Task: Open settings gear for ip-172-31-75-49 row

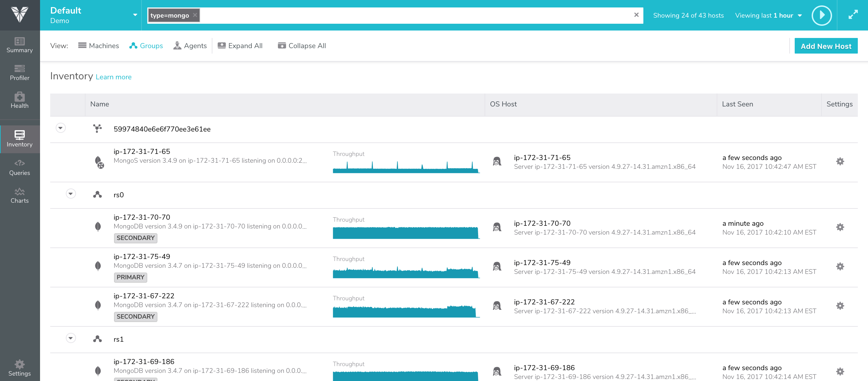Action: click(840, 267)
